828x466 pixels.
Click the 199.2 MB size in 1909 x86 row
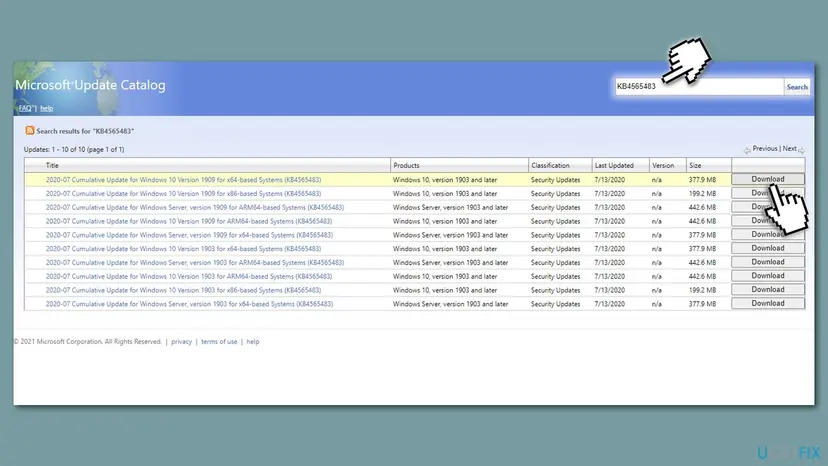click(x=702, y=193)
